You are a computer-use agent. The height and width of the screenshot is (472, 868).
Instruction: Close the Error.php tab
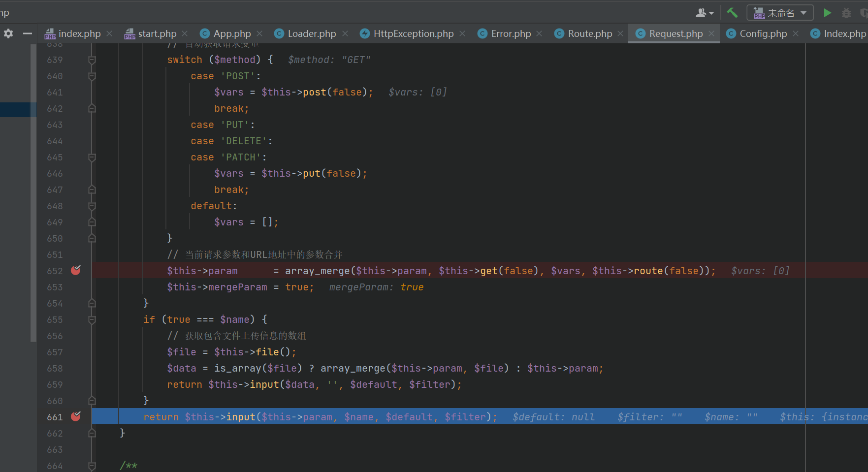(539, 33)
